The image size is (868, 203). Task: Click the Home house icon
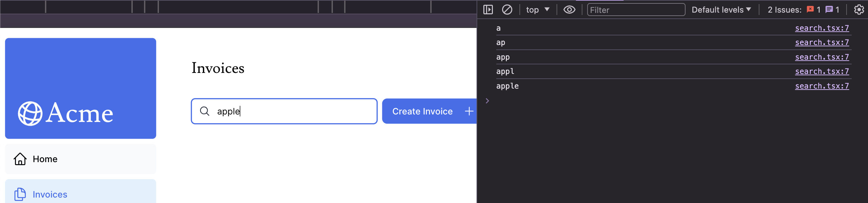(20, 159)
